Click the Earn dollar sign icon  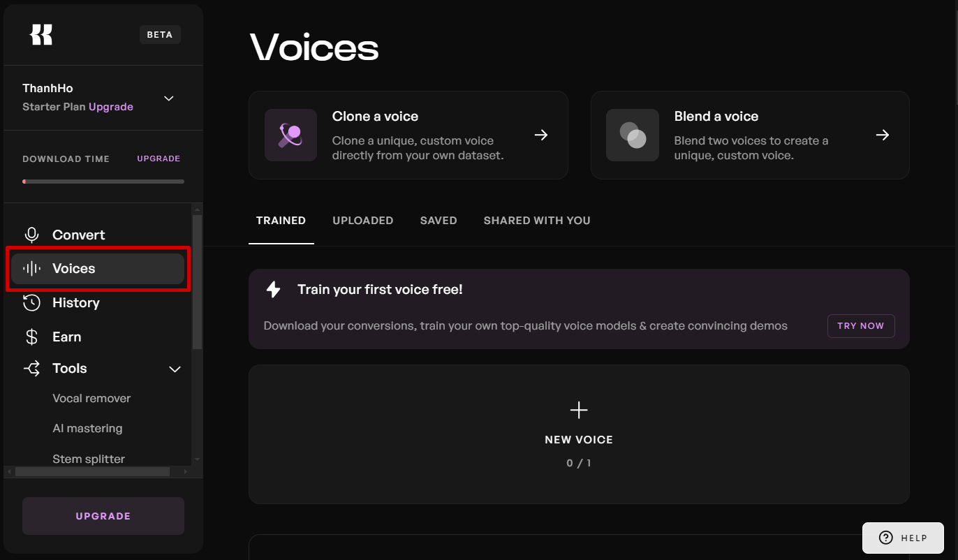(x=31, y=337)
